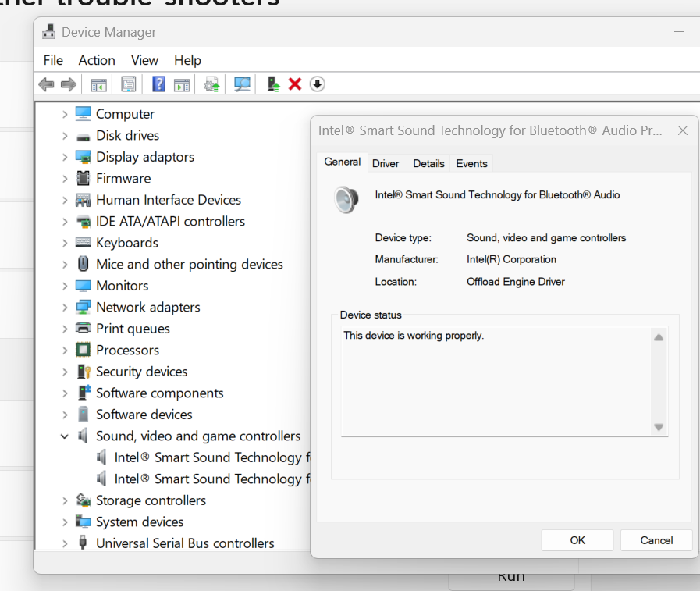Click Update device driver toolbar icon

pyautogui.click(x=211, y=84)
